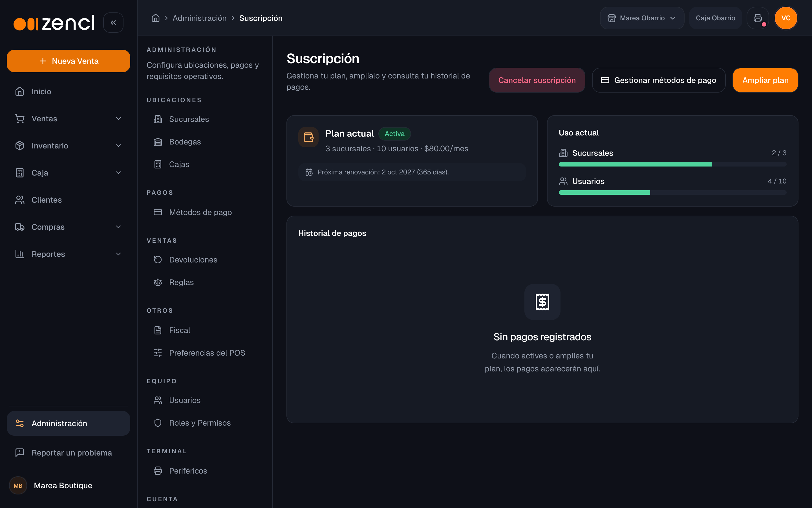Click the truck icon beside Compras
The image size is (812, 508).
click(x=20, y=227)
